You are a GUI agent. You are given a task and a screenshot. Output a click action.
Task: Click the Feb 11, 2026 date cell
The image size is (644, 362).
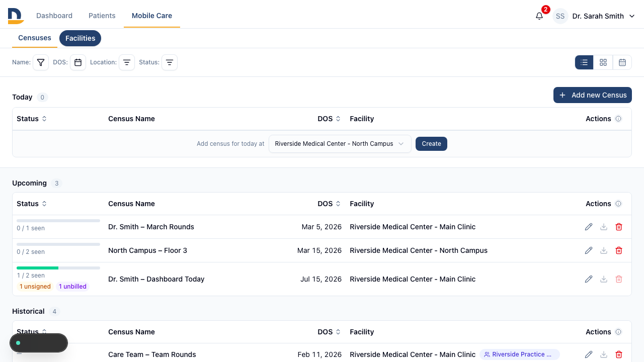point(319,354)
